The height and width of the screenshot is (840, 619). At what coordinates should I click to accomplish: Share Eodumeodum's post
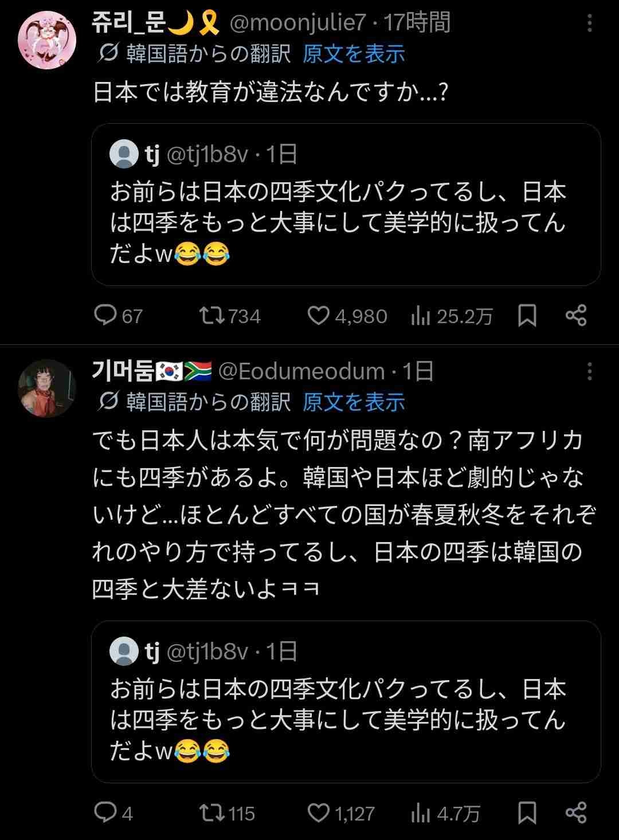[x=576, y=812]
